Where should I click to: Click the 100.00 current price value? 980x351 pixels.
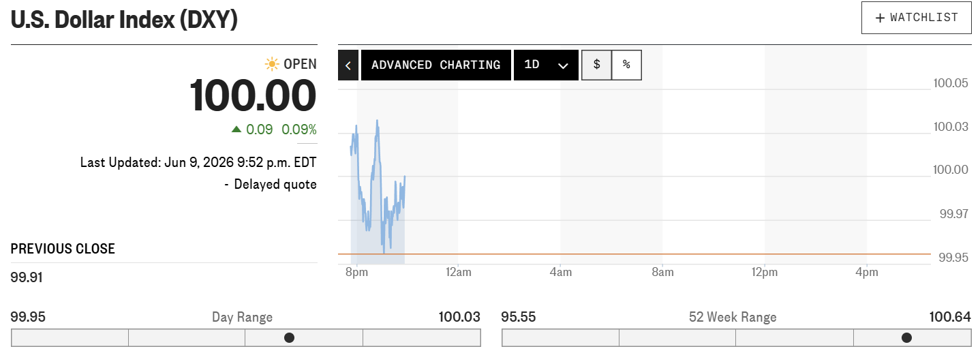(x=254, y=95)
